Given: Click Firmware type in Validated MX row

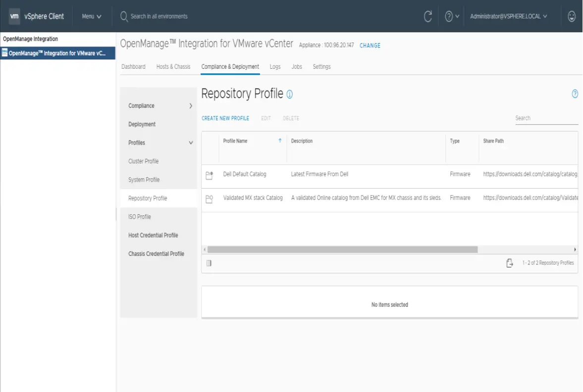Looking at the screenshot, I should [460, 198].
